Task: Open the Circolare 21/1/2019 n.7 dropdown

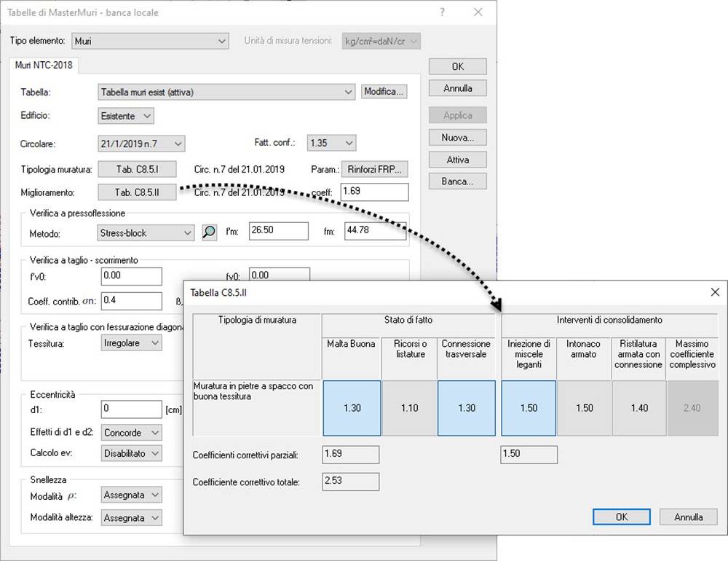Action: (141, 144)
